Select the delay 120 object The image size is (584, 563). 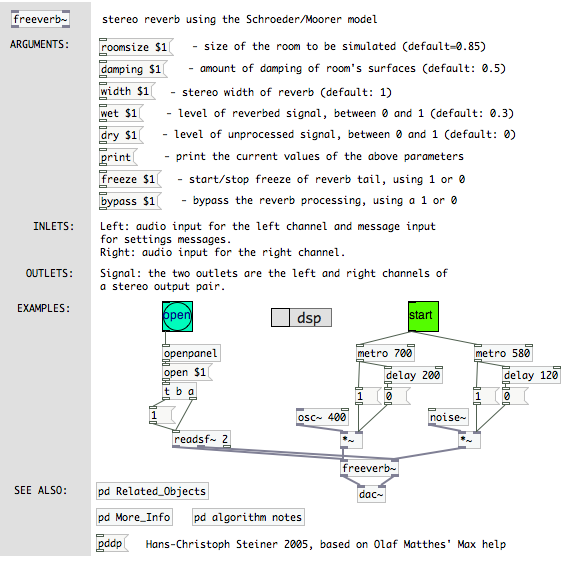[531, 375]
